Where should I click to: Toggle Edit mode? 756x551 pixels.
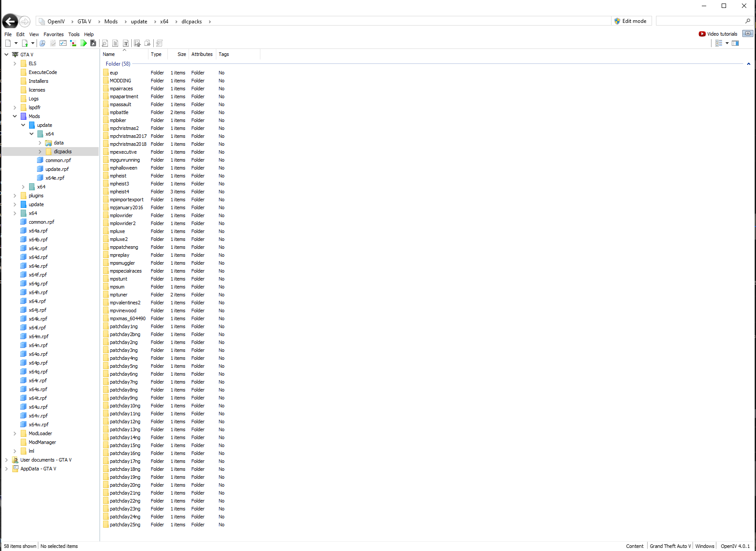tap(630, 21)
